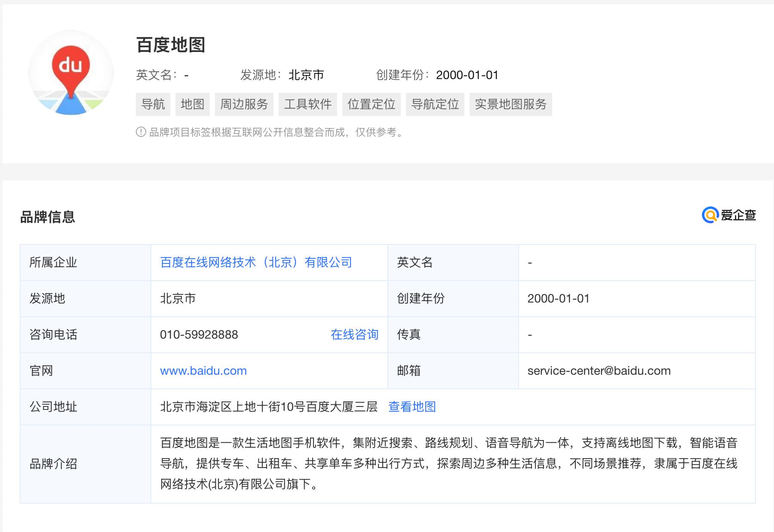The image size is (774, 532).
Task: Click phone number 010-59928888
Action: (x=199, y=335)
